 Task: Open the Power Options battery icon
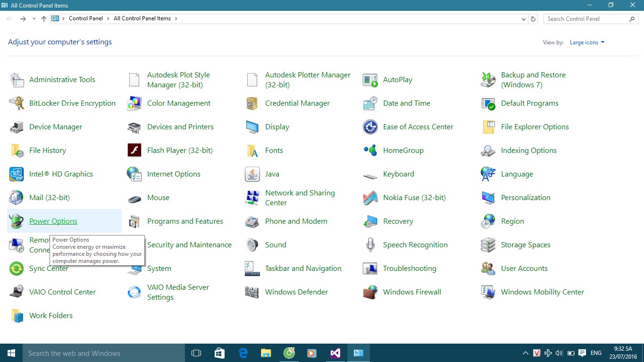pyautogui.click(x=17, y=221)
